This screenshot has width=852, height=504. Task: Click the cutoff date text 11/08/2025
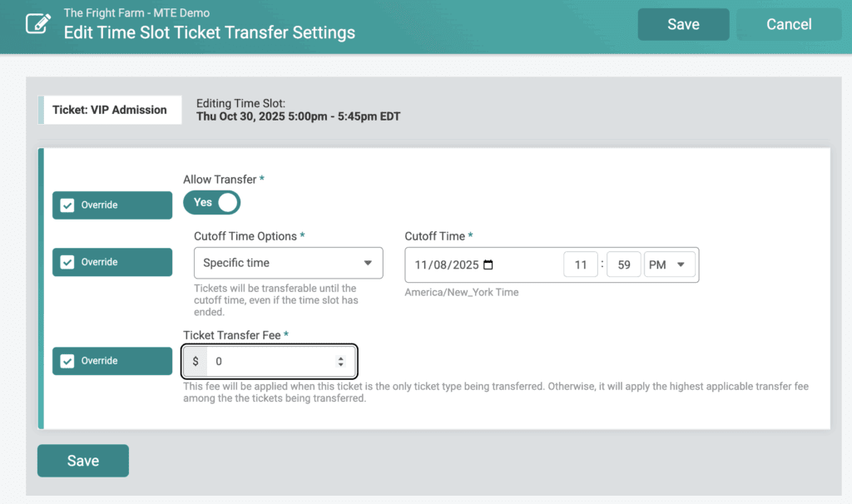coord(447,265)
